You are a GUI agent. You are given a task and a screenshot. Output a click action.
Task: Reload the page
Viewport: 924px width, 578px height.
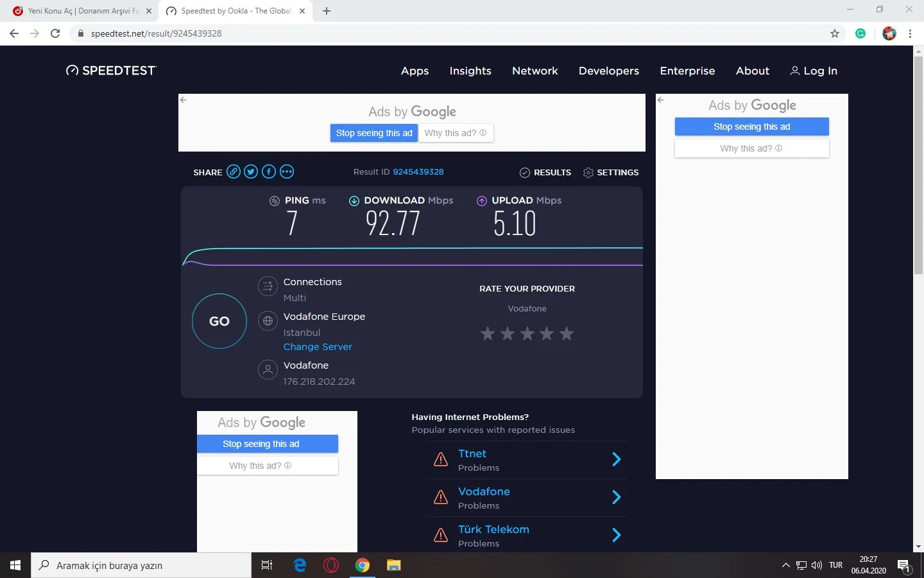pos(55,33)
